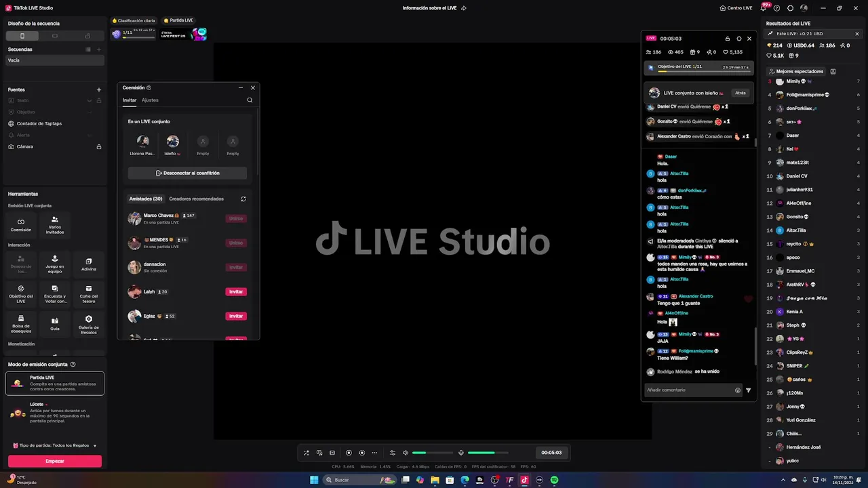Screen dimensions: 868x488
Task: Click Coemisión help question mark
Action: (x=149, y=87)
